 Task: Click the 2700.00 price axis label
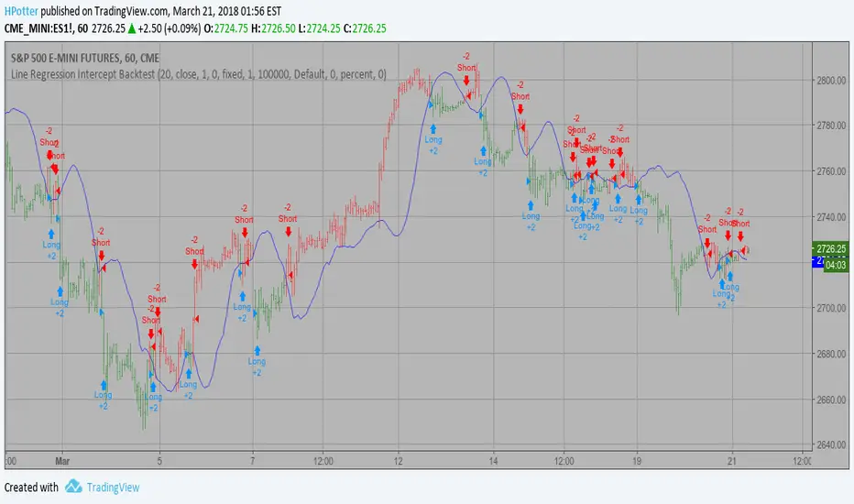pos(831,308)
